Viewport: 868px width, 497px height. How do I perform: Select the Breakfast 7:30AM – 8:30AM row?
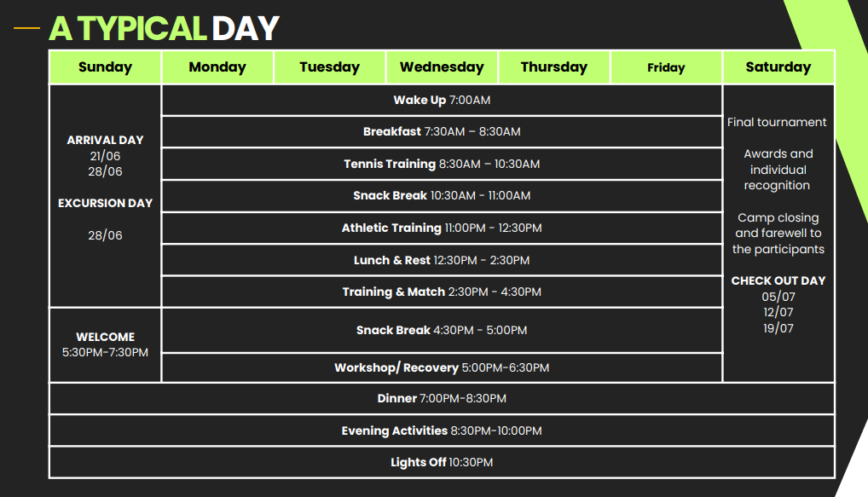442,131
